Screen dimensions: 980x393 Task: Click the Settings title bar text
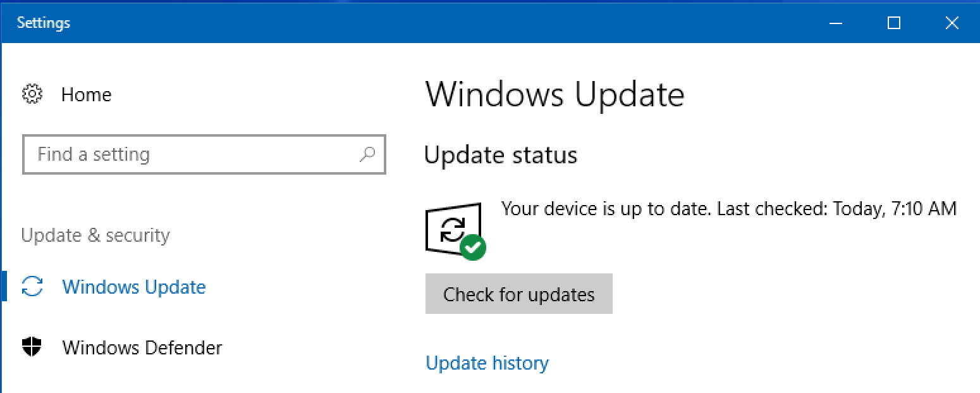tap(44, 23)
